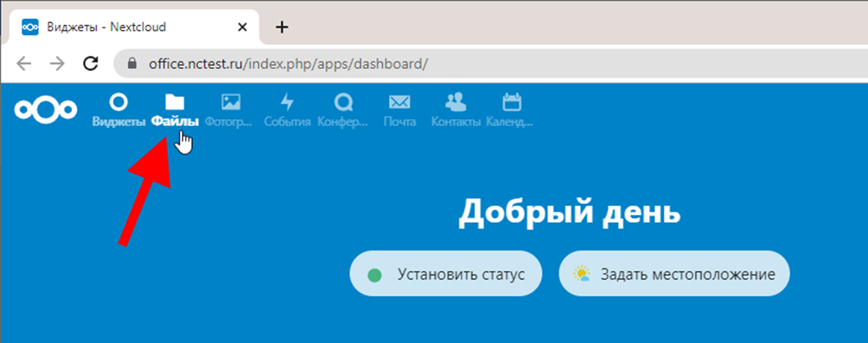Open the Контакты app

pyautogui.click(x=456, y=110)
